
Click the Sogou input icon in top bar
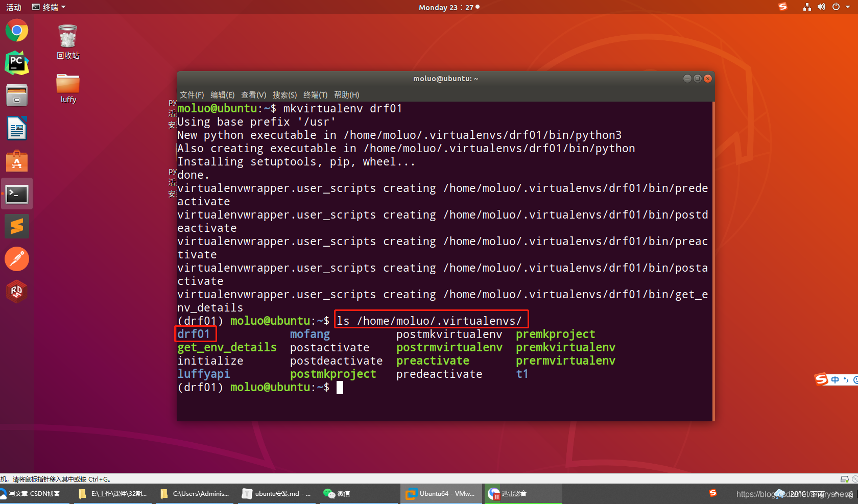(x=783, y=7)
